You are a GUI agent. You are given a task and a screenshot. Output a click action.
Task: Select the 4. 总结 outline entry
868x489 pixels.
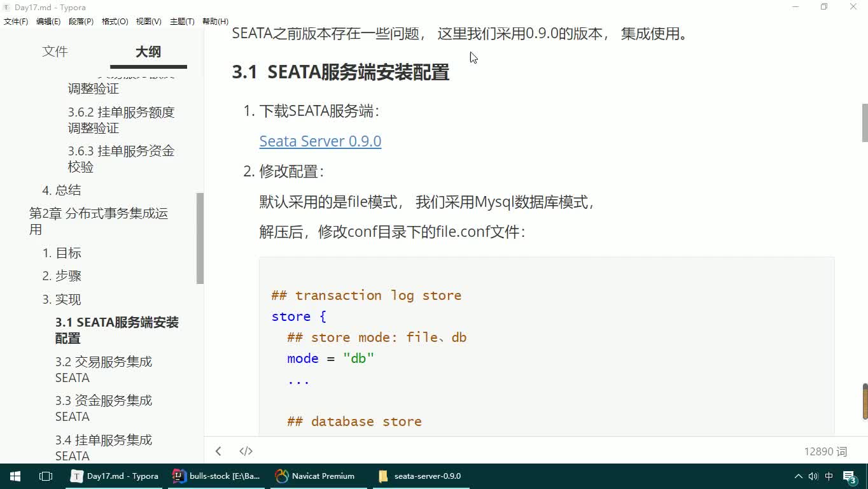(x=61, y=190)
